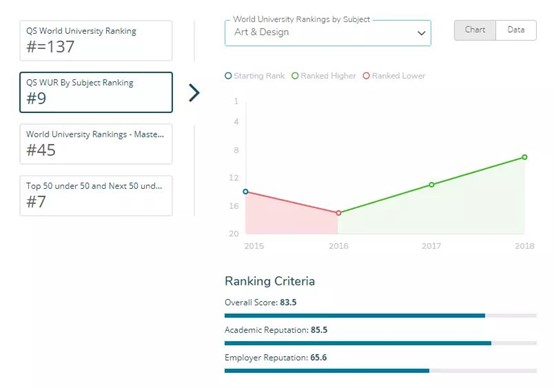The height and width of the screenshot is (388, 554).
Task: Select QS WUR By Subject Ranking card
Action: (96, 92)
